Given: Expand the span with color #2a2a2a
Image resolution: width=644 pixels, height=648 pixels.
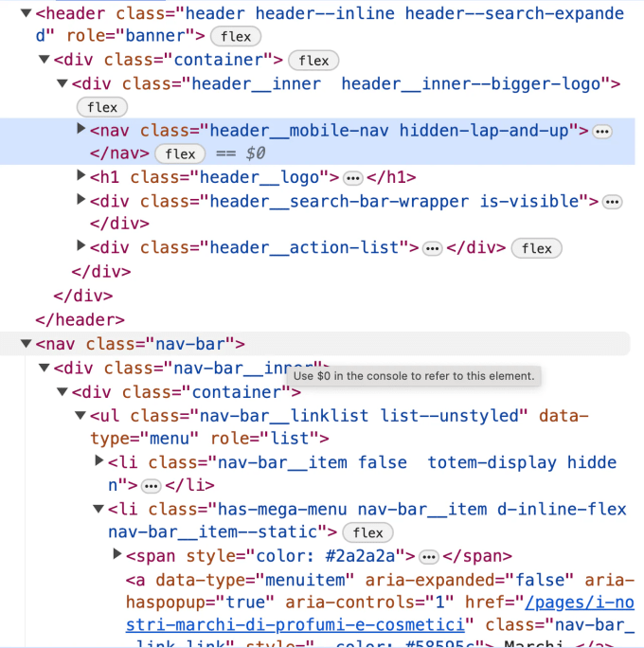Looking at the screenshot, I should pos(117,554).
